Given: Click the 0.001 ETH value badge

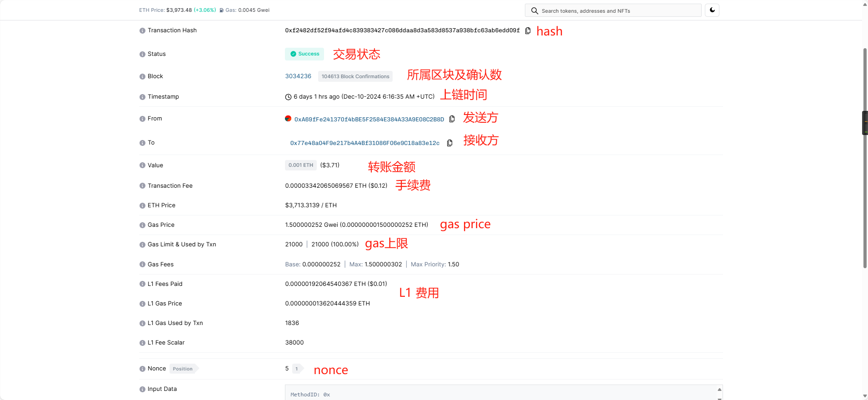Looking at the screenshot, I should 301,165.
